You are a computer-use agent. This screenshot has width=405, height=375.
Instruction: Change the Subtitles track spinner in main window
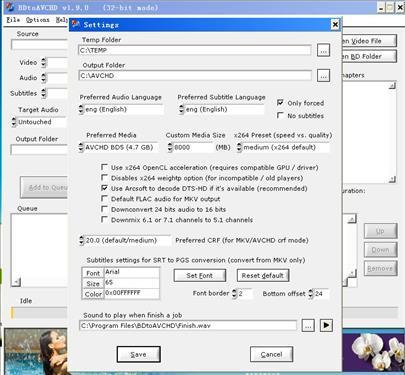coord(44,93)
